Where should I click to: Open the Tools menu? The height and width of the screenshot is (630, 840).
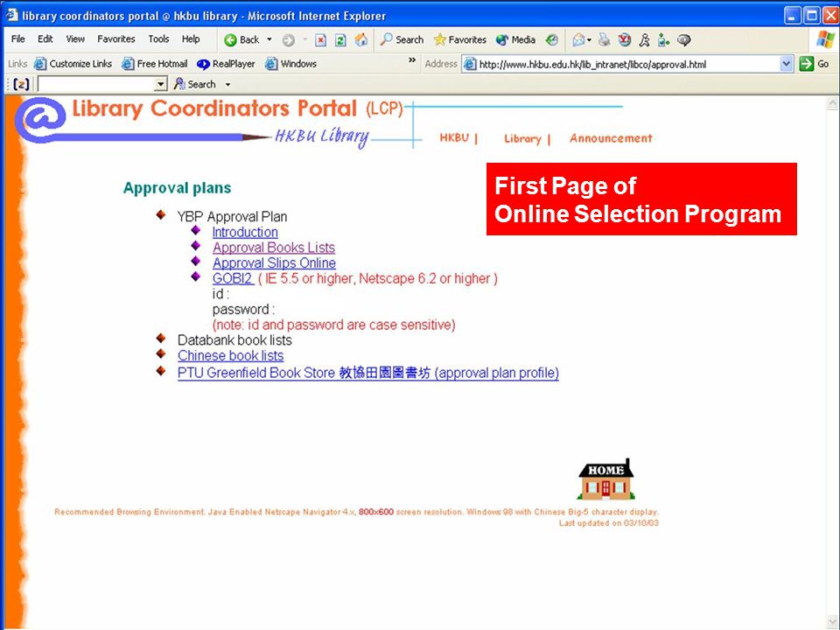point(158,39)
